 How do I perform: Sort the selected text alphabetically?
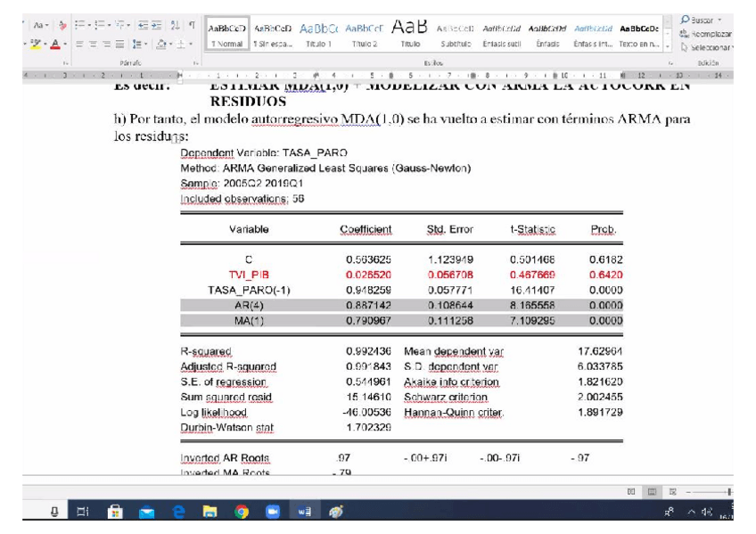(175, 25)
